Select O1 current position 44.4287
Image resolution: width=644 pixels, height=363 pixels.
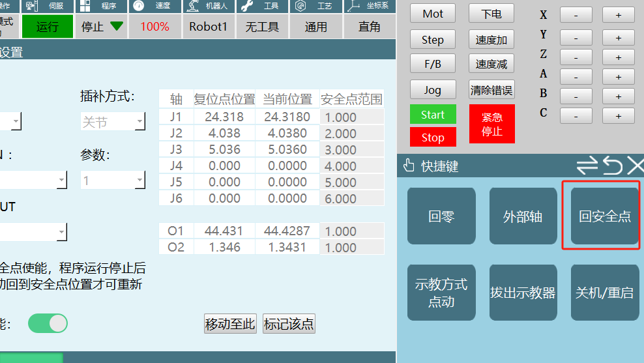[287, 231]
